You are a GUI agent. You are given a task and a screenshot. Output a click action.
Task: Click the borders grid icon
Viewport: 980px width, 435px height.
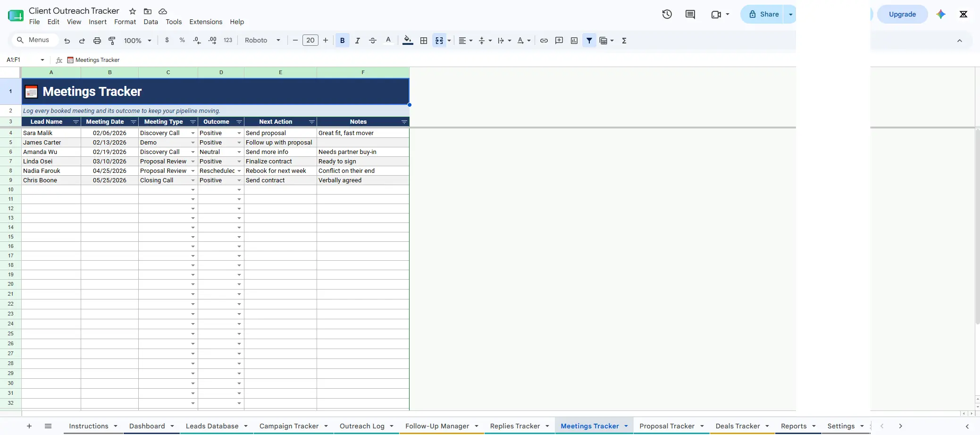(x=424, y=41)
